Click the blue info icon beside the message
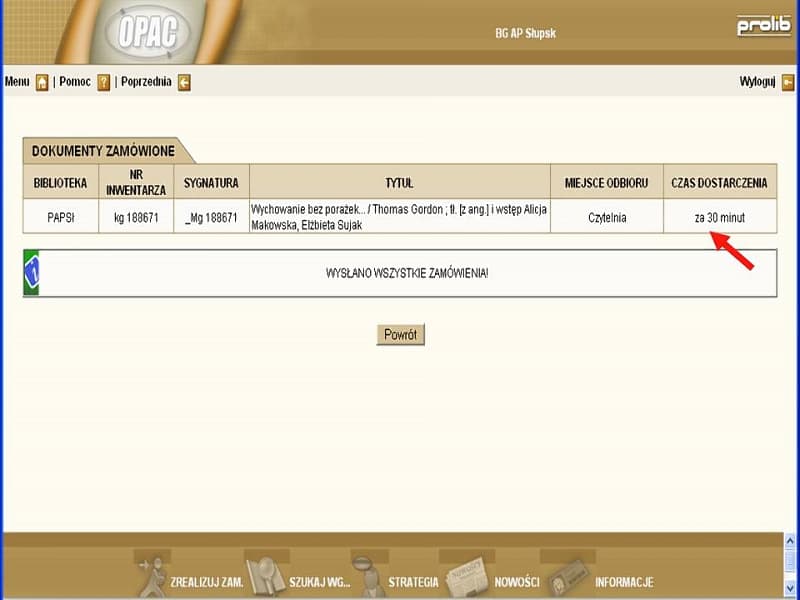Viewport: 800px width, 600px height. pyautogui.click(x=31, y=273)
